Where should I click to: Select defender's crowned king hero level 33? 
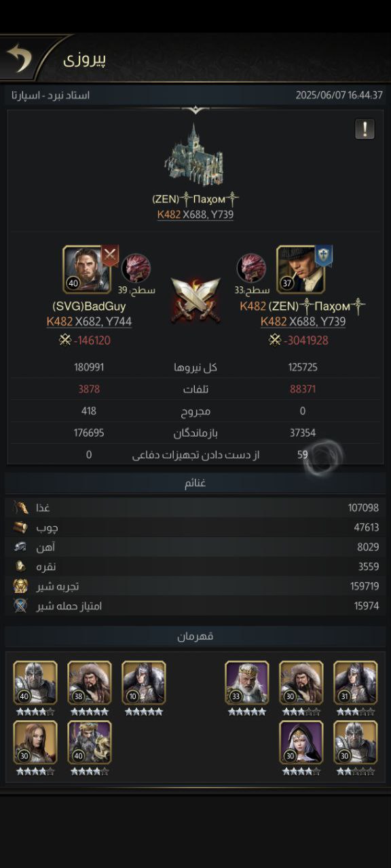[x=247, y=683]
